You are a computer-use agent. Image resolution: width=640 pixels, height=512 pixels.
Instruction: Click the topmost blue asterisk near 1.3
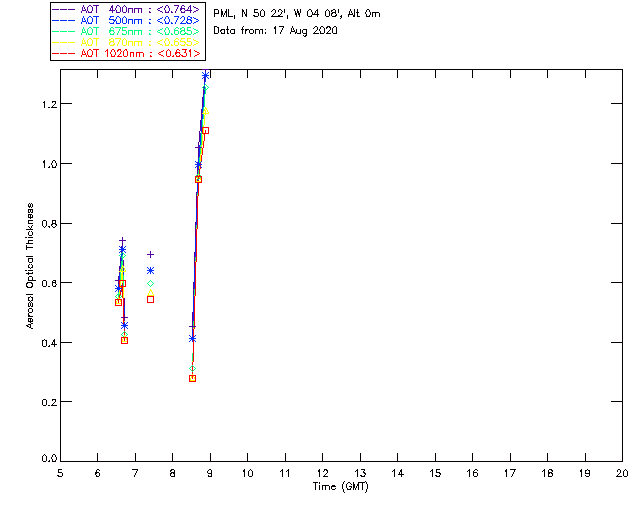click(x=205, y=75)
